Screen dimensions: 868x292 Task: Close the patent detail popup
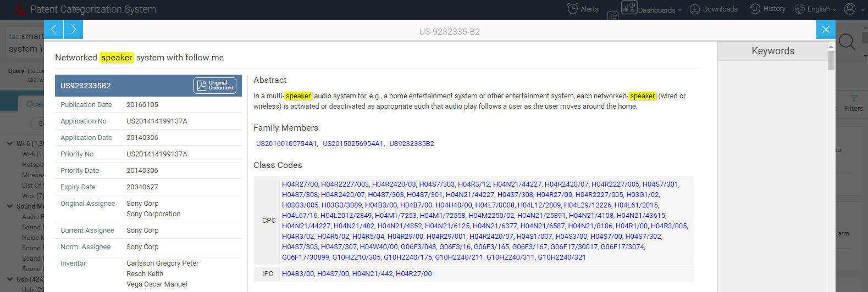click(825, 30)
